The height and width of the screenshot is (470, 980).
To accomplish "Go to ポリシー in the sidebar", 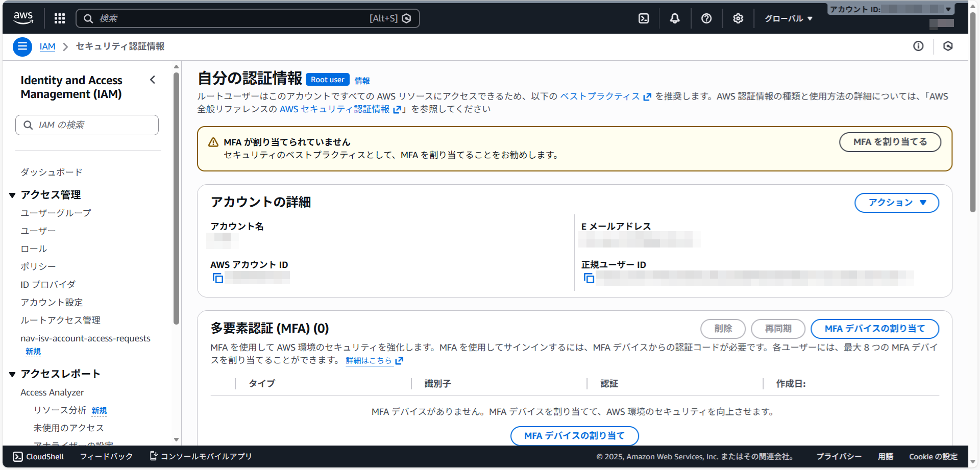I will coord(38,266).
